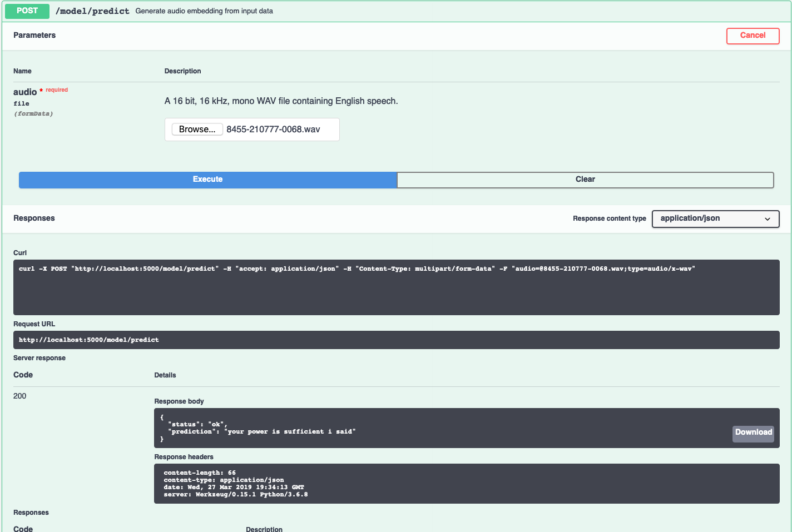This screenshot has height=532, width=792.
Task: Click the 200 status code
Action: coord(20,396)
